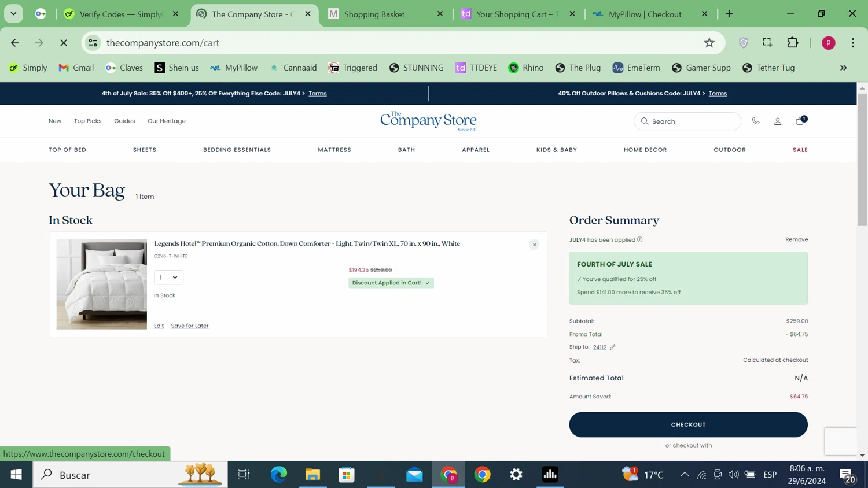
Task: Open the comforter product thumbnail
Action: pyautogui.click(x=102, y=284)
